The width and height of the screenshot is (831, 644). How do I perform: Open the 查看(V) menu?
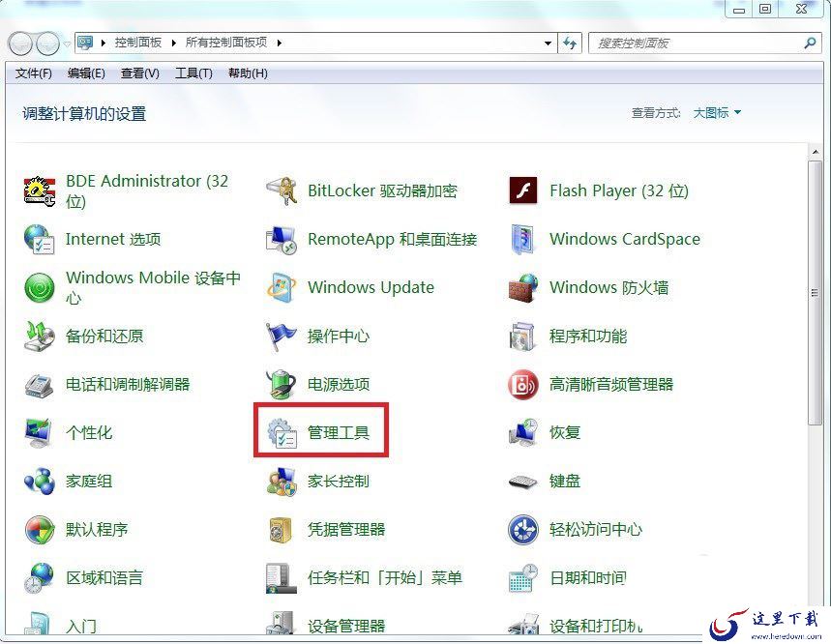(140, 73)
